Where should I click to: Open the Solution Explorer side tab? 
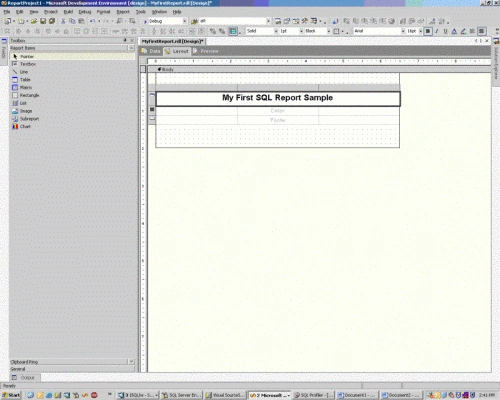(496, 63)
